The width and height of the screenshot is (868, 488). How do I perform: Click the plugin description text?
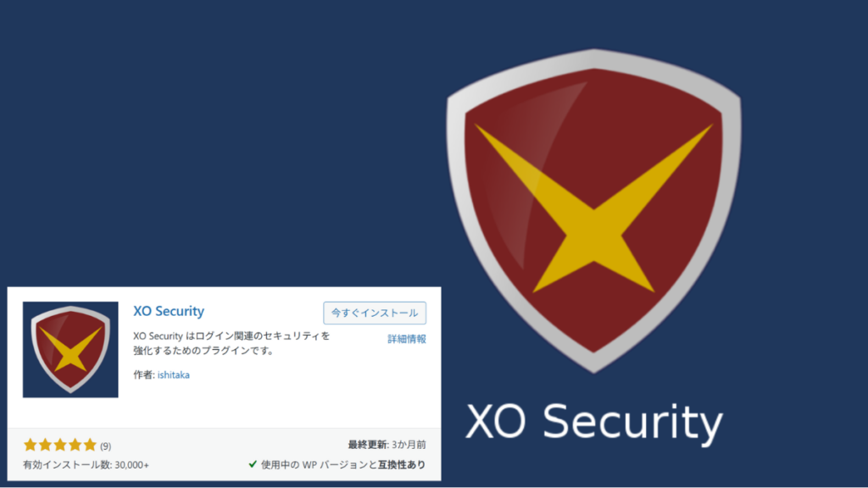point(231,343)
